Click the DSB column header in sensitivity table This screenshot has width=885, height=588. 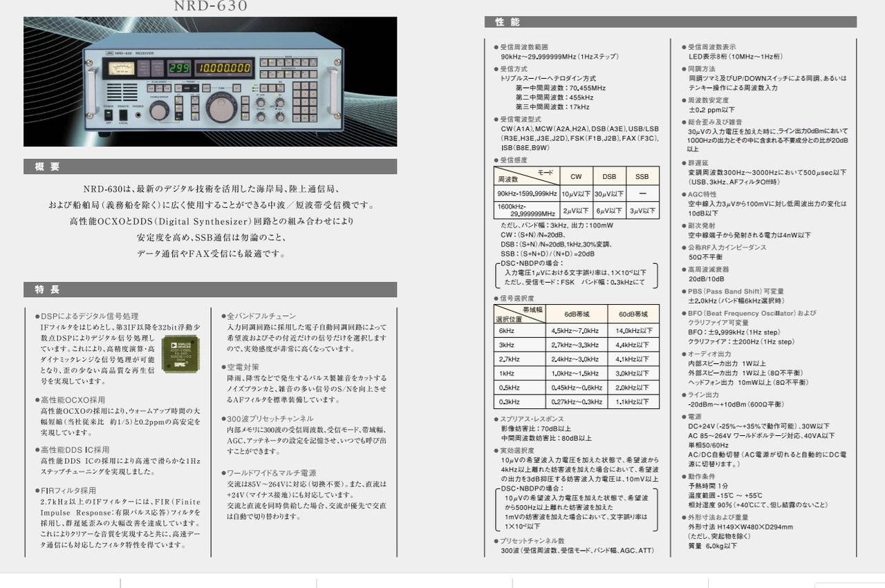(x=608, y=176)
